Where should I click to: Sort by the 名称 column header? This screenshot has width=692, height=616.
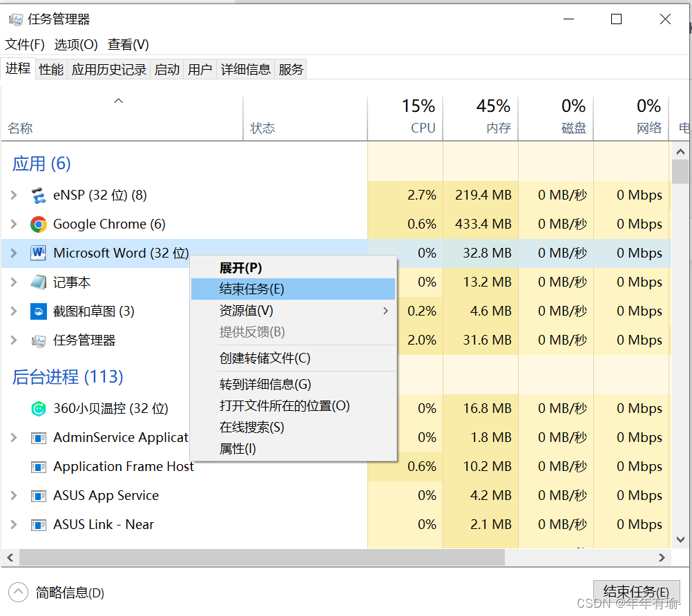tap(122, 118)
